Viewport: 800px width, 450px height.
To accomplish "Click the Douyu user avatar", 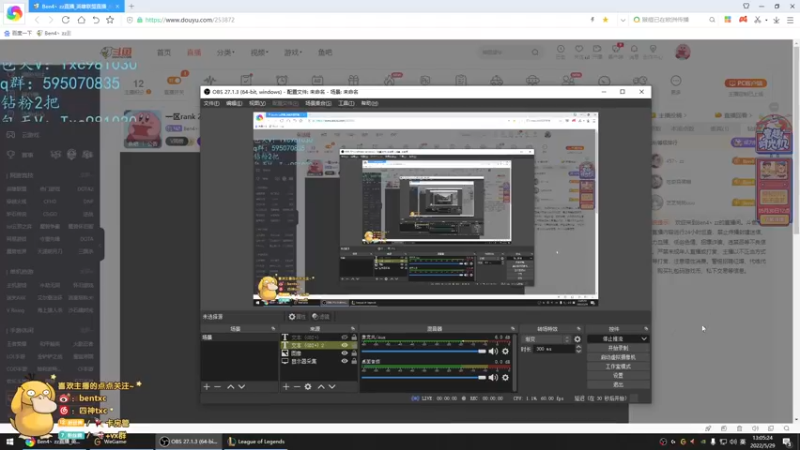I will pos(683,52).
